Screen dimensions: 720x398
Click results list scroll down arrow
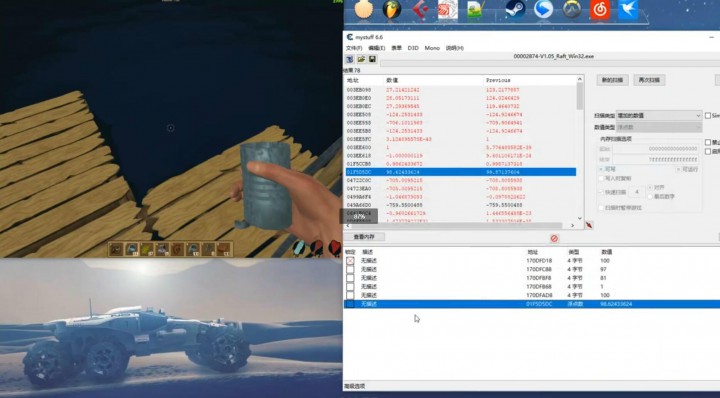579,219
